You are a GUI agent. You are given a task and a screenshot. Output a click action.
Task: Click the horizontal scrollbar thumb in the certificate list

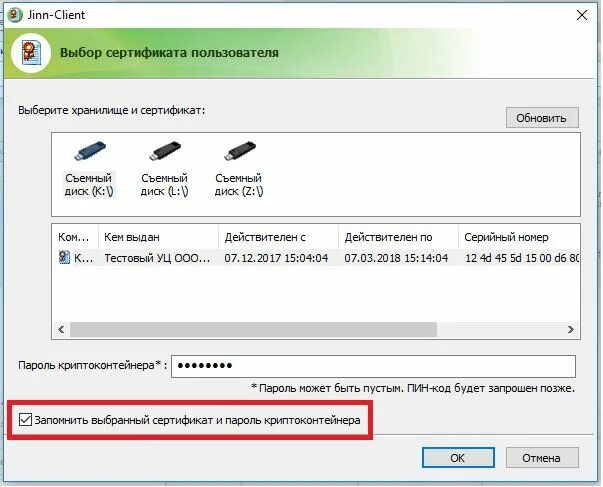[x=253, y=329]
